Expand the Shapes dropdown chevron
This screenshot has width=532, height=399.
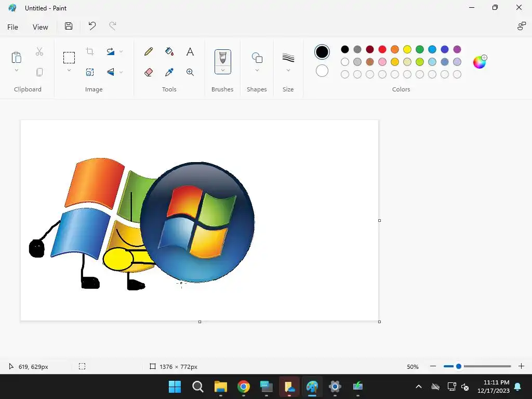pyautogui.click(x=257, y=70)
